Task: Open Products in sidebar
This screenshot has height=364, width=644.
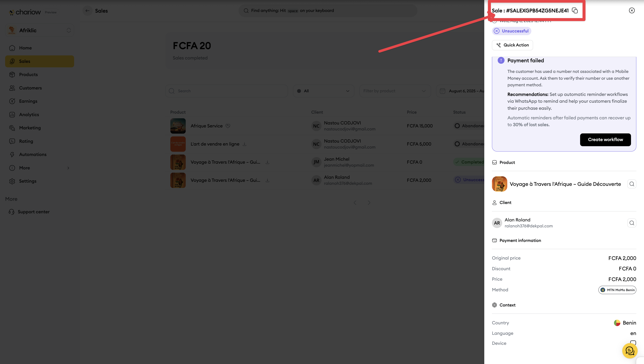Action: 39,75
